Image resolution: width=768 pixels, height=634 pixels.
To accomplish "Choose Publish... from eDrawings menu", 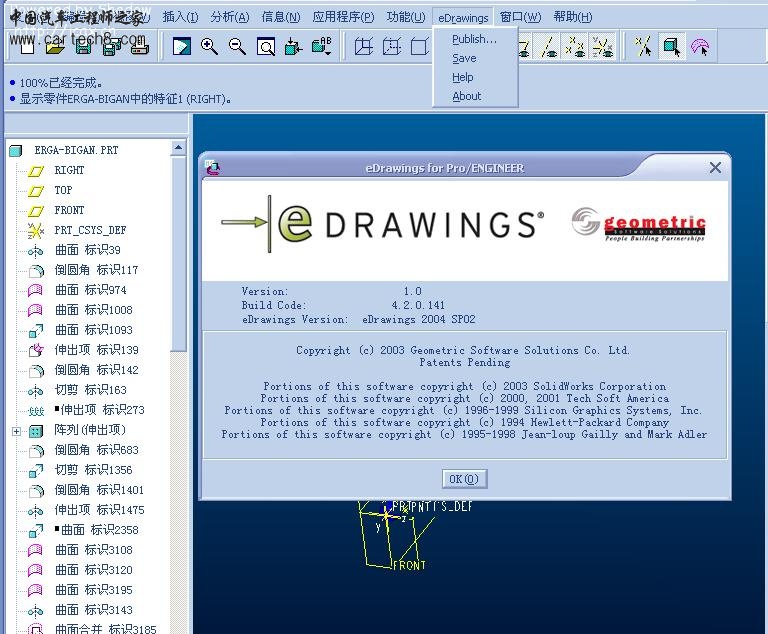I will pos(474,39).
